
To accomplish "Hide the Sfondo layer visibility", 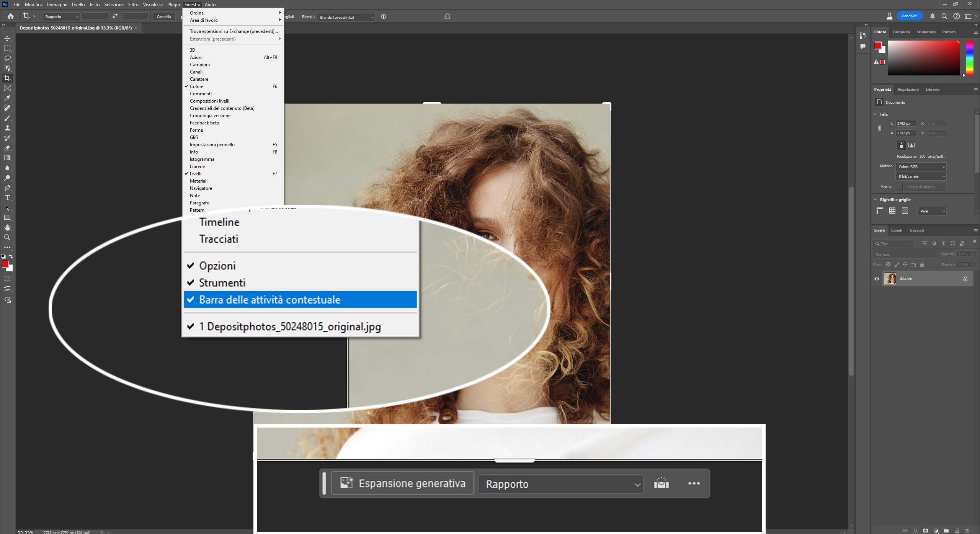I will (x=877, y=279).
